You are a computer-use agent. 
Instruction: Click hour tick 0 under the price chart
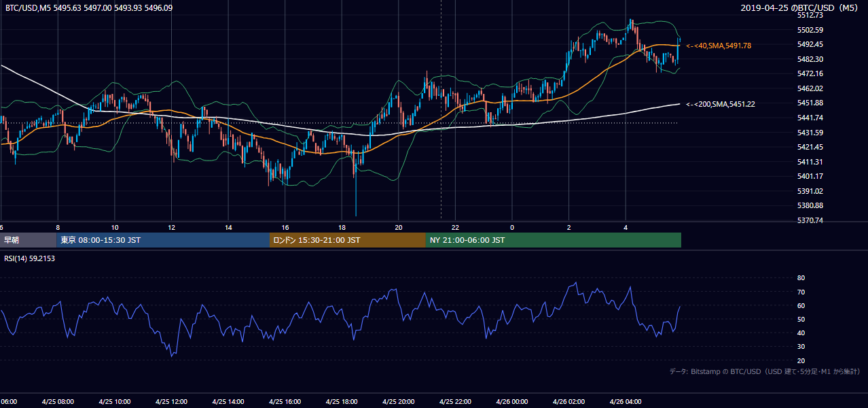[512, 227]
